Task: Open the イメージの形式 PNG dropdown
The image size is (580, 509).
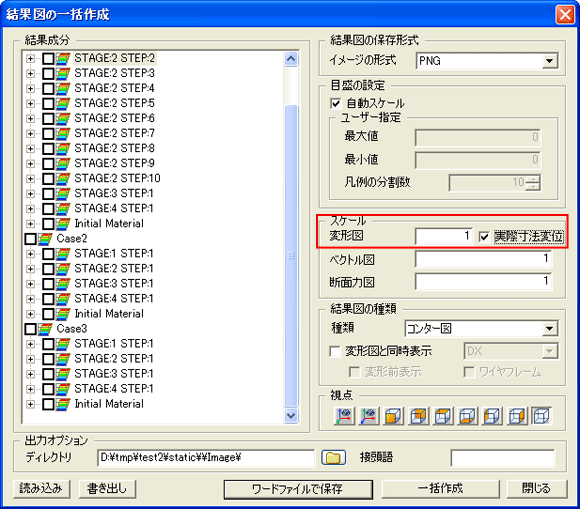Action: click(550, 61)
